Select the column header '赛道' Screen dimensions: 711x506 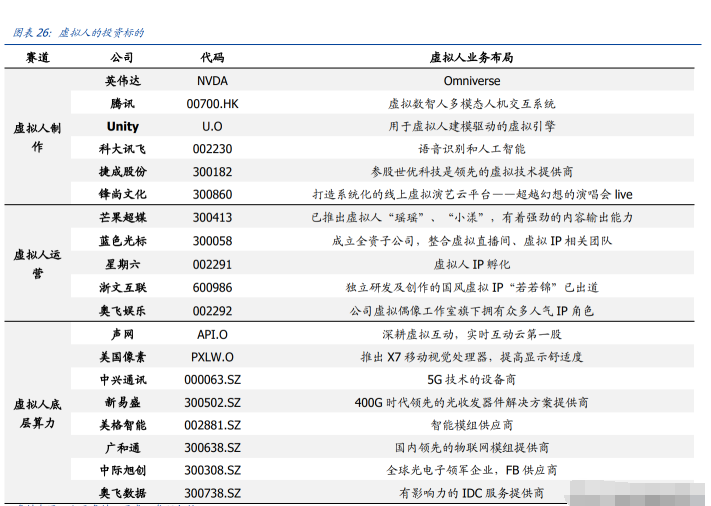point(38,58)
